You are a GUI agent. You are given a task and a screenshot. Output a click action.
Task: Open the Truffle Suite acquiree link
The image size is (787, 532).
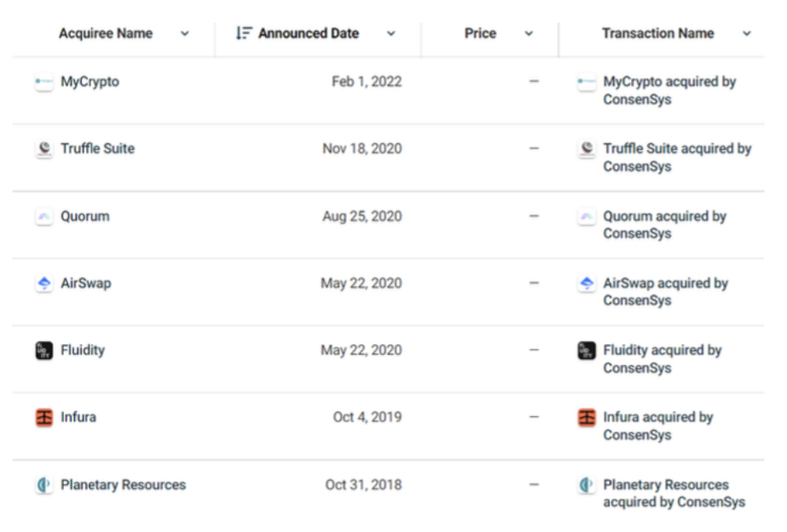tap(98, 149)
